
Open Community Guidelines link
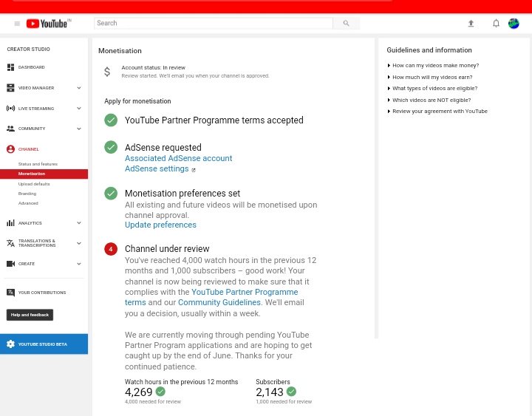(x=219, y=303)
